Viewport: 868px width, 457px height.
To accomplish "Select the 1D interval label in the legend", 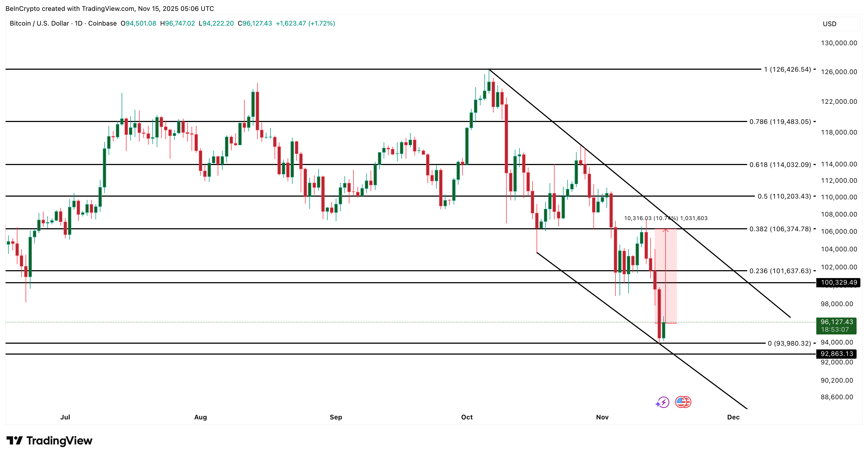I will (x=79, y=23).
